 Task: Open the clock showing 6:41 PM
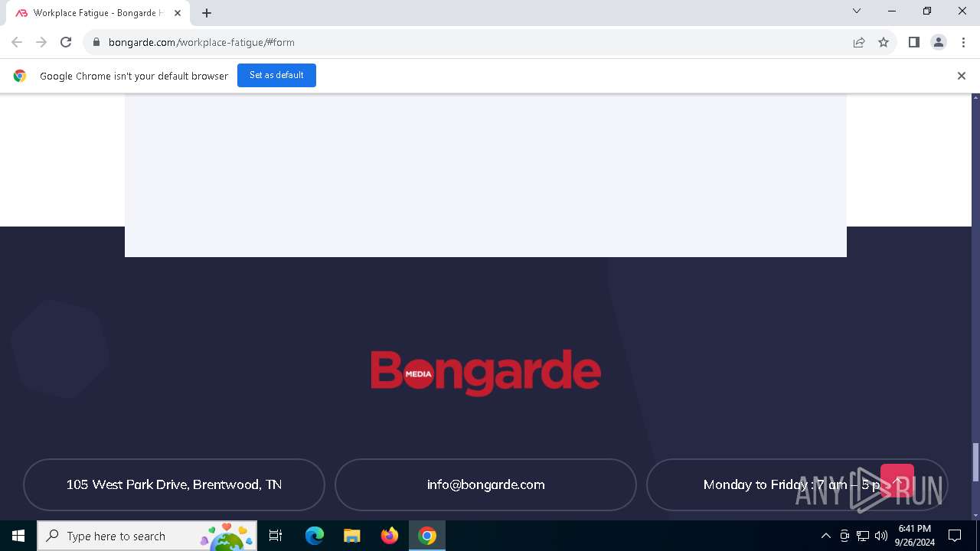pyautogui.click(x=915, y=536)
